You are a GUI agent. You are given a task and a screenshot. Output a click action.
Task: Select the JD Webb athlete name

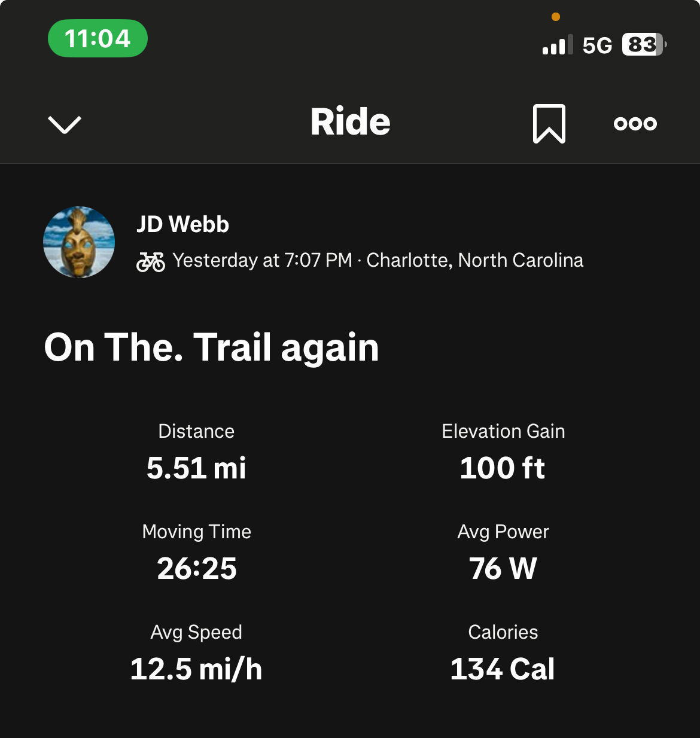click(x=183, y=224)
